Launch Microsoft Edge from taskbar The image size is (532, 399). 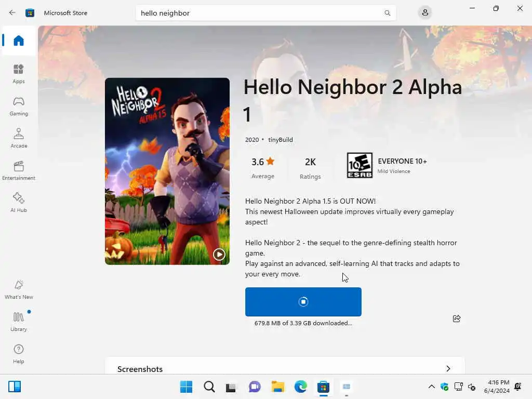click(x=301, y=387)
